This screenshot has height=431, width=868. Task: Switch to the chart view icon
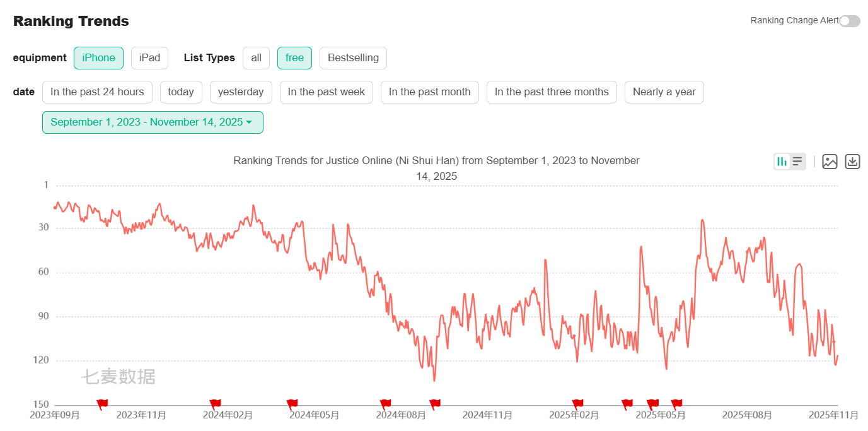pyautogui.click(x=782, y=162)
